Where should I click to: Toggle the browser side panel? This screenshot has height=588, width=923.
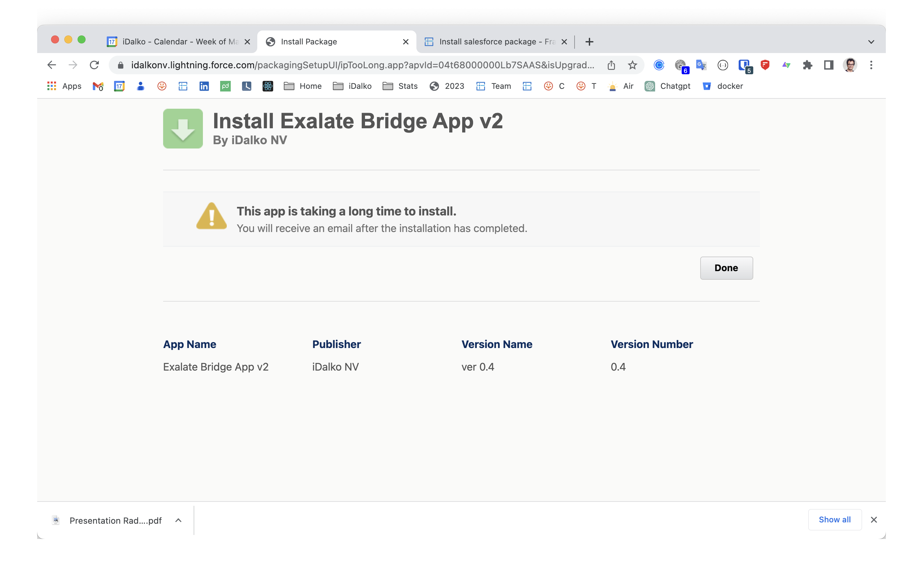(x=828, y=65)
